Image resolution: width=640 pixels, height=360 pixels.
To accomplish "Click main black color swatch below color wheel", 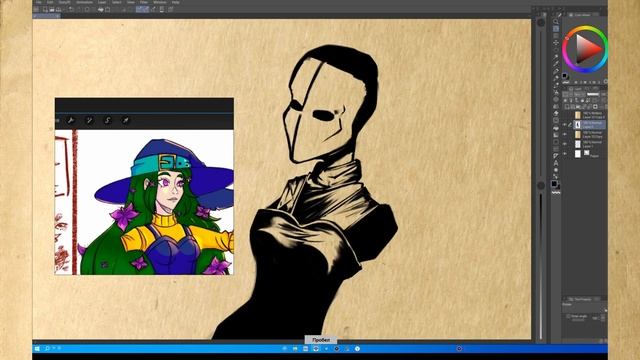I will click(x=565, y=76).
